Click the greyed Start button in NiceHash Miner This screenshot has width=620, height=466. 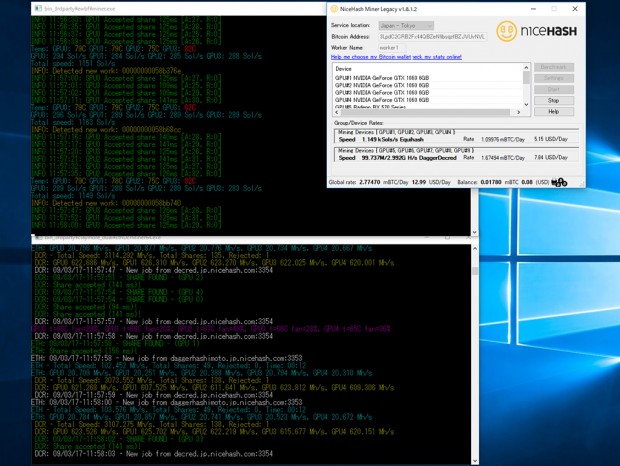pos(554,89)
